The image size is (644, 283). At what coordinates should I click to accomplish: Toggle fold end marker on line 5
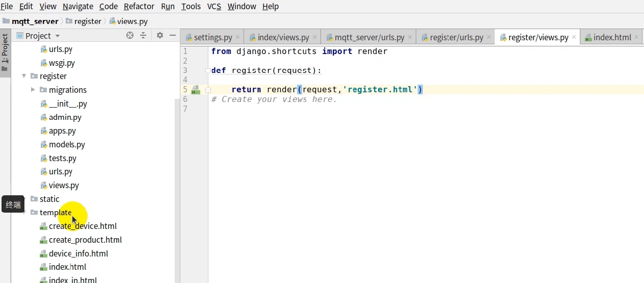tap(207, 90)
